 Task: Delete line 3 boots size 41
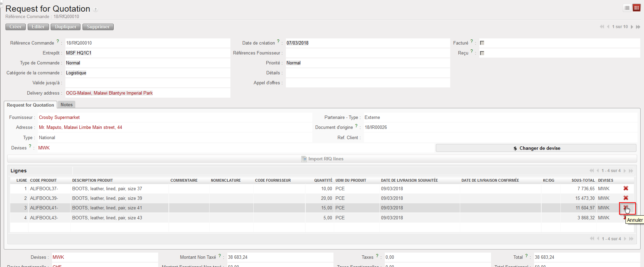(x=626, y=208)
